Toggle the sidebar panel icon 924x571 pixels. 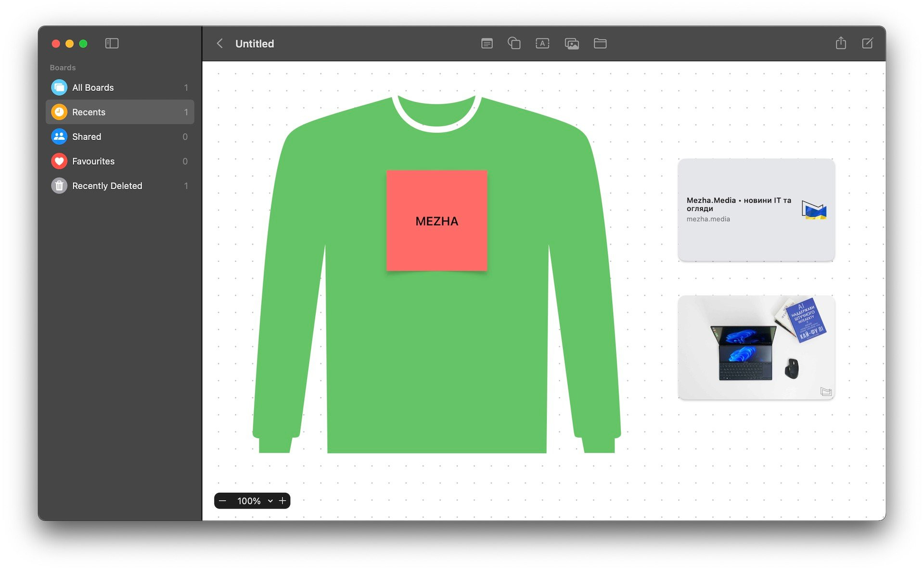(x=112, y=43)
